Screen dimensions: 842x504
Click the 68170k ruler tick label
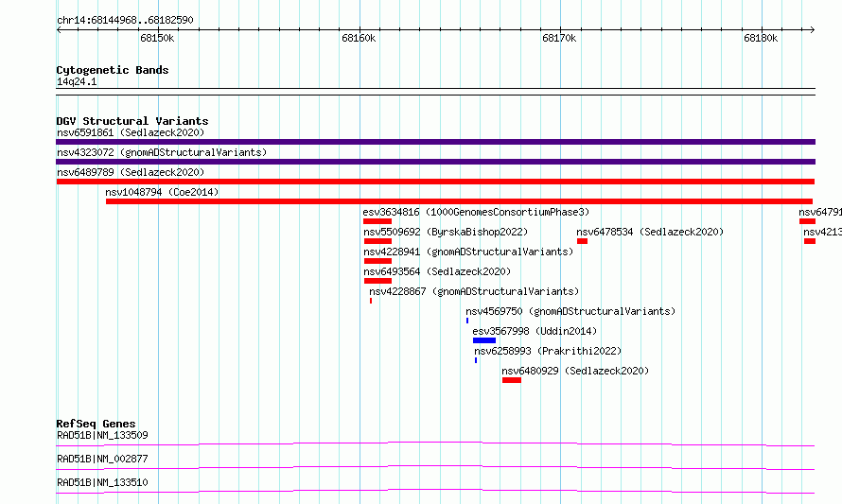[x=559, y=38]
